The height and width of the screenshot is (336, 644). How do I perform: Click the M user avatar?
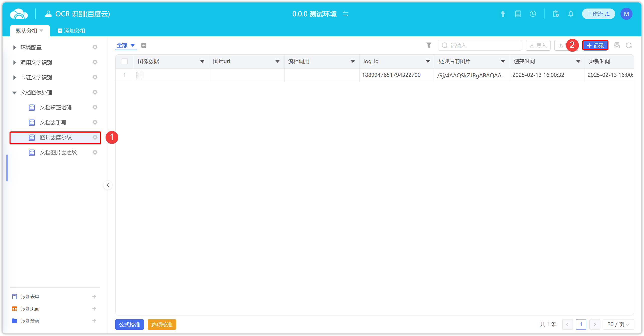pyautogui.click(x=626, y=14)
